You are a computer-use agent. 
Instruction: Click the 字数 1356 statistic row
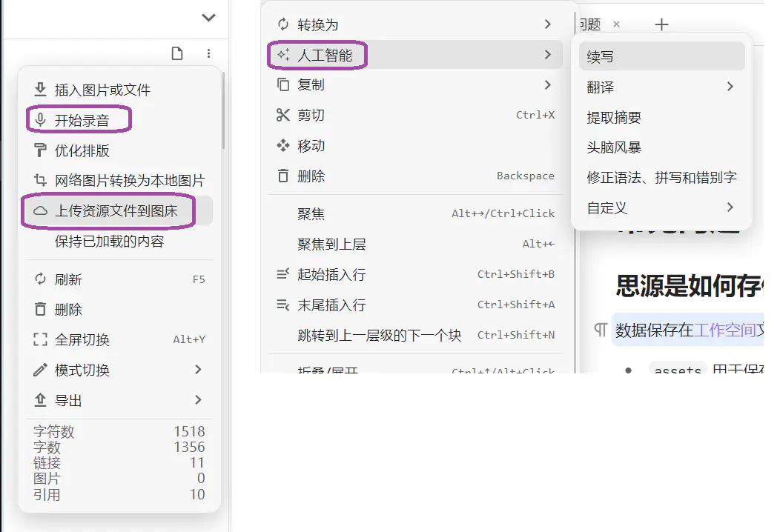click(x=119, y=447)
